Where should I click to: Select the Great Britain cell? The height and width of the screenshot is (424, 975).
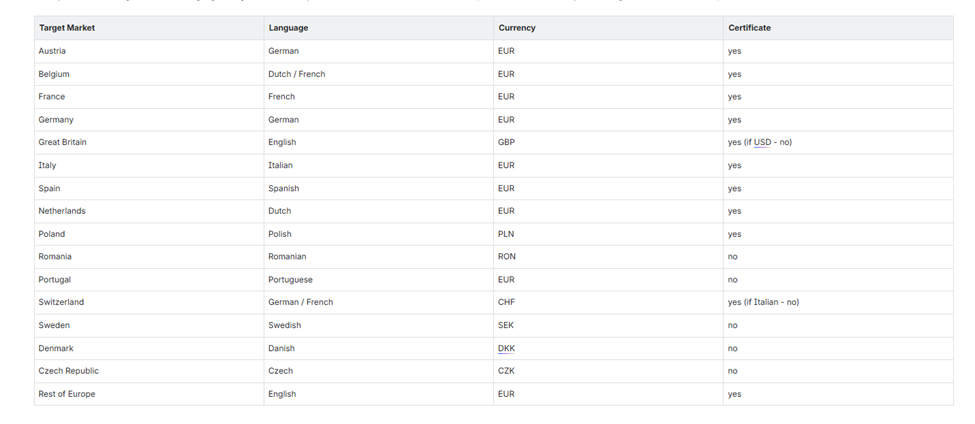tap(62, 142)
